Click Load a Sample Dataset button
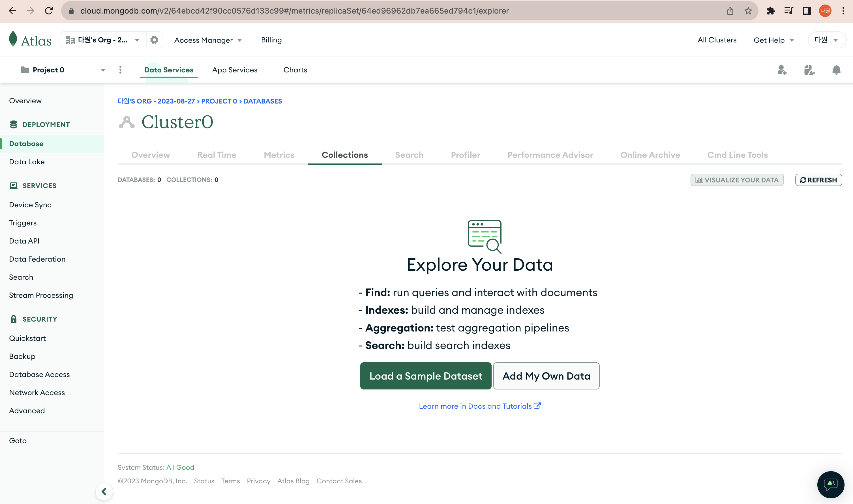Viewport: 853px width, 504px height. [x=426, y=376]
